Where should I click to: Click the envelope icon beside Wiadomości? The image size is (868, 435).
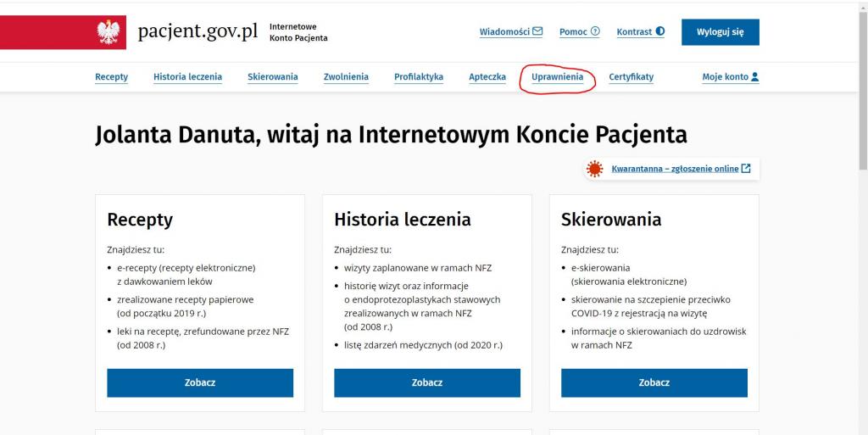(537, 32)
